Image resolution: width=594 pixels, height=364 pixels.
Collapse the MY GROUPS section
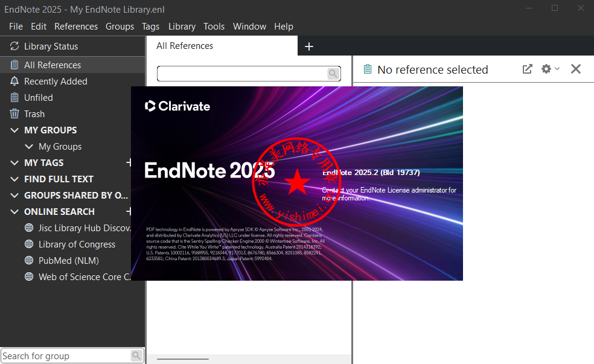click(x=14, y=130)
